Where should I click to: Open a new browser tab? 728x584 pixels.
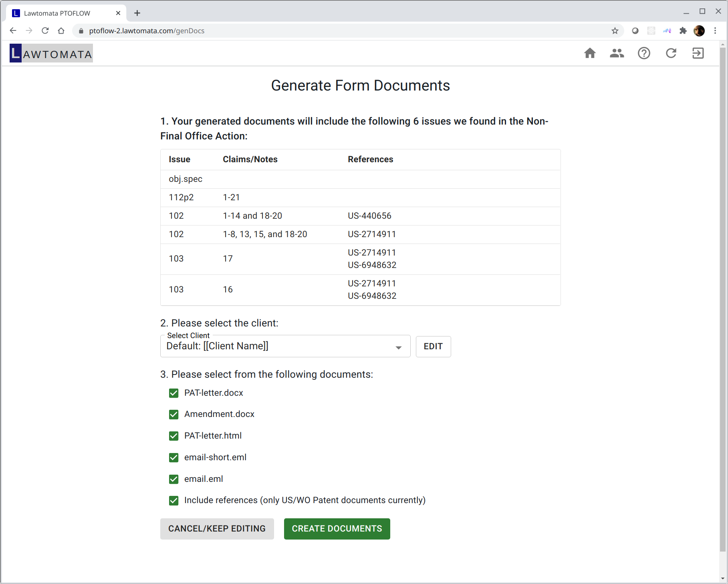click(x=137, y=13)
